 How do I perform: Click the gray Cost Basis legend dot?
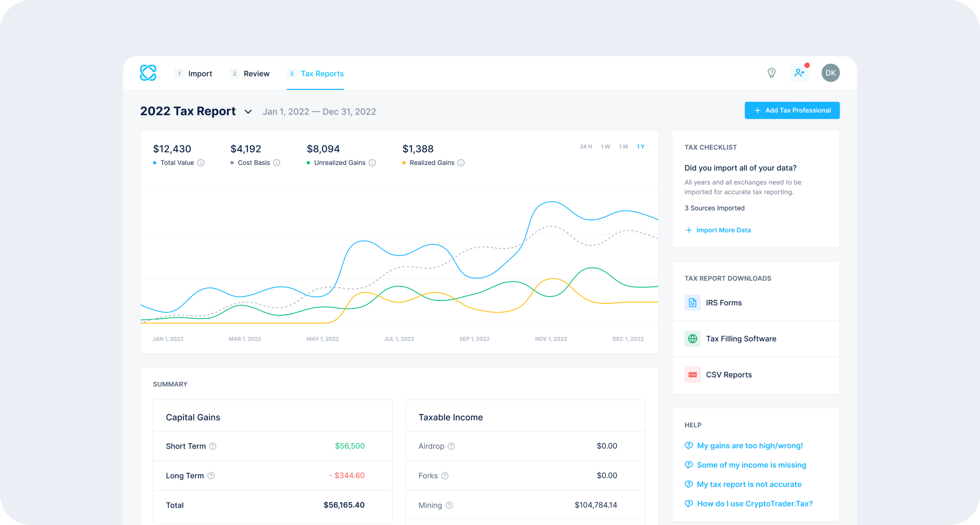(232, 163)
